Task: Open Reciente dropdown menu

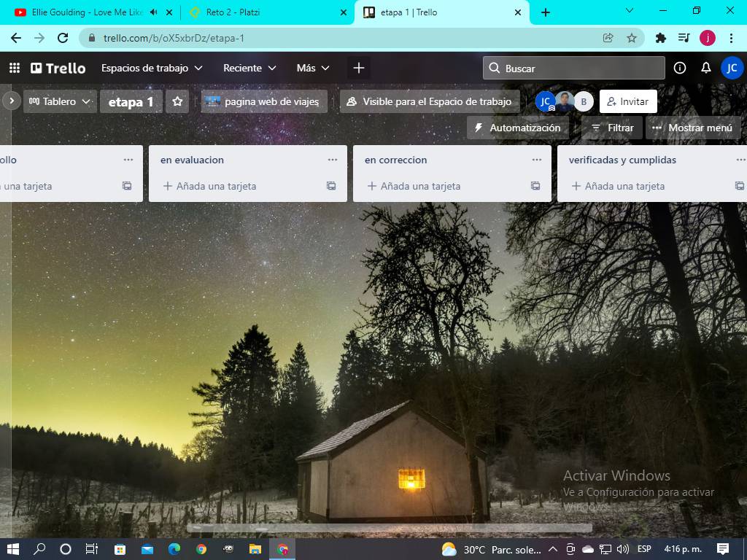Action: [x=249, y=68]
